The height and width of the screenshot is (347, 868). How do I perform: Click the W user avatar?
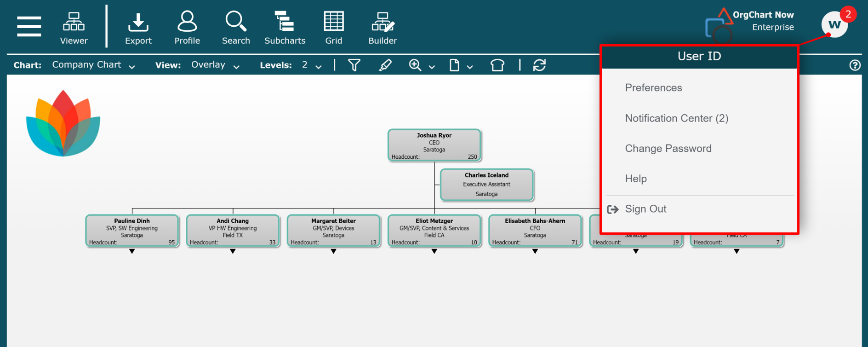tap(834, 25)
